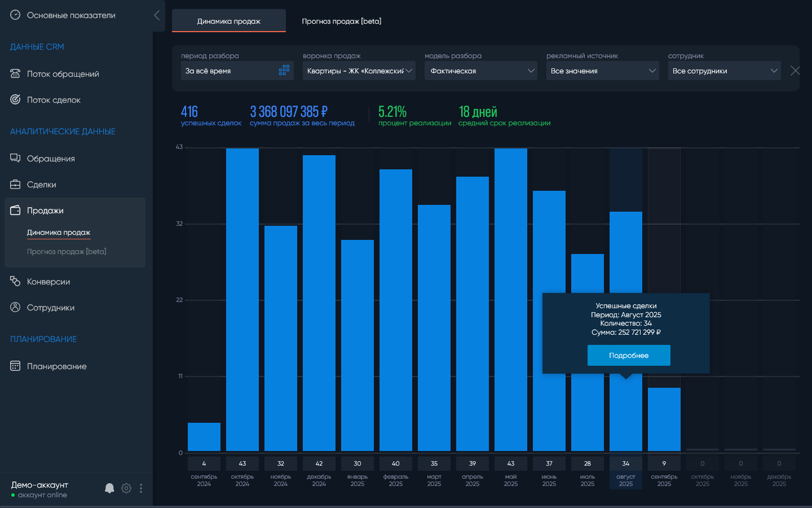Click the notification bell icon
Image resolution: width=812 pixels, height=508 pixels.
[109, 488]
